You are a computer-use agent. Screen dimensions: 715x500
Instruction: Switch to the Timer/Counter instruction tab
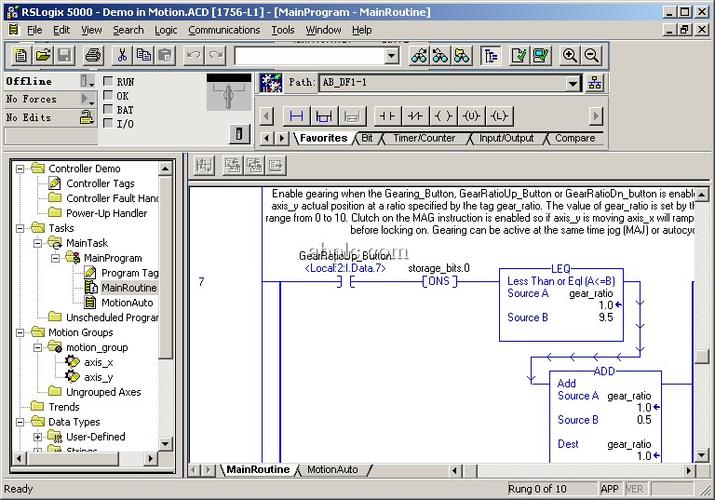point(424,138)
